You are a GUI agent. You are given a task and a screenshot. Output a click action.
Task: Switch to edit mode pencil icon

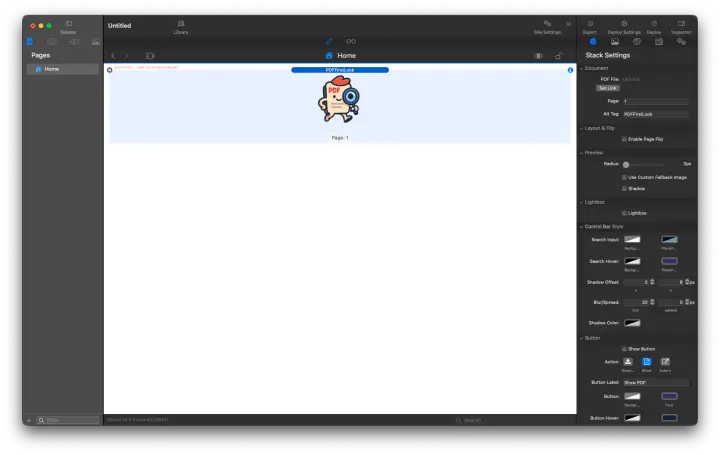click(x=329, y=41)
